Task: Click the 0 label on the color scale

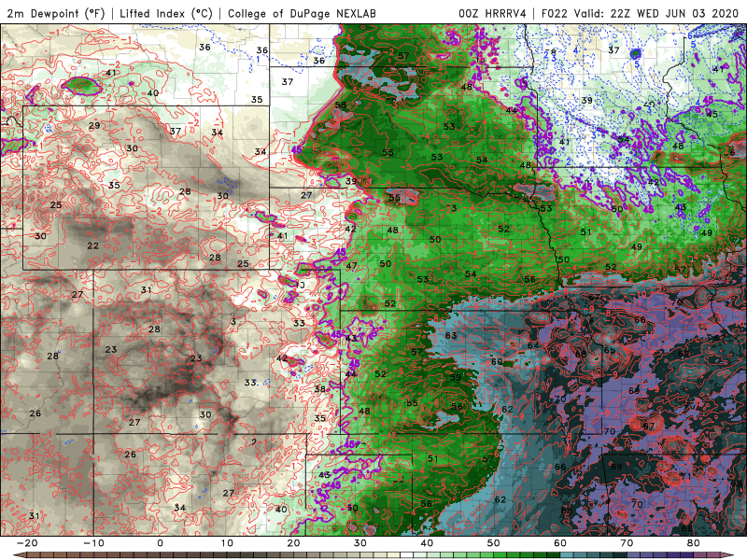Action: point(160,543)
